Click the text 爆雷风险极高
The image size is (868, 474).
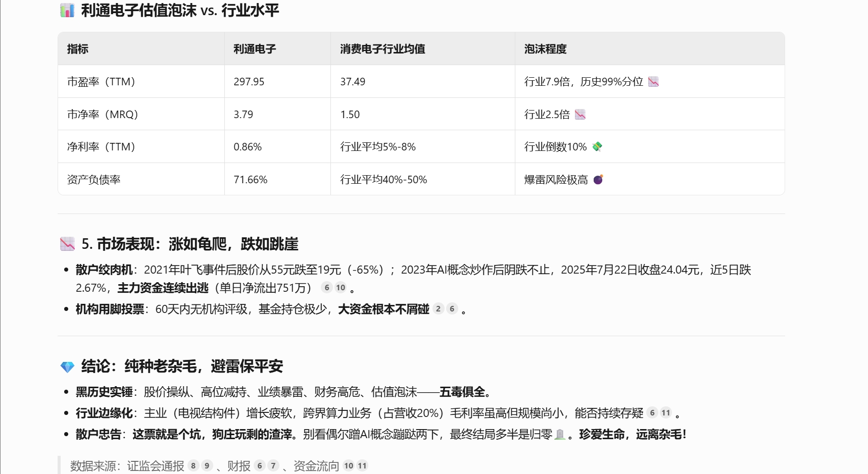coord(556,180)
